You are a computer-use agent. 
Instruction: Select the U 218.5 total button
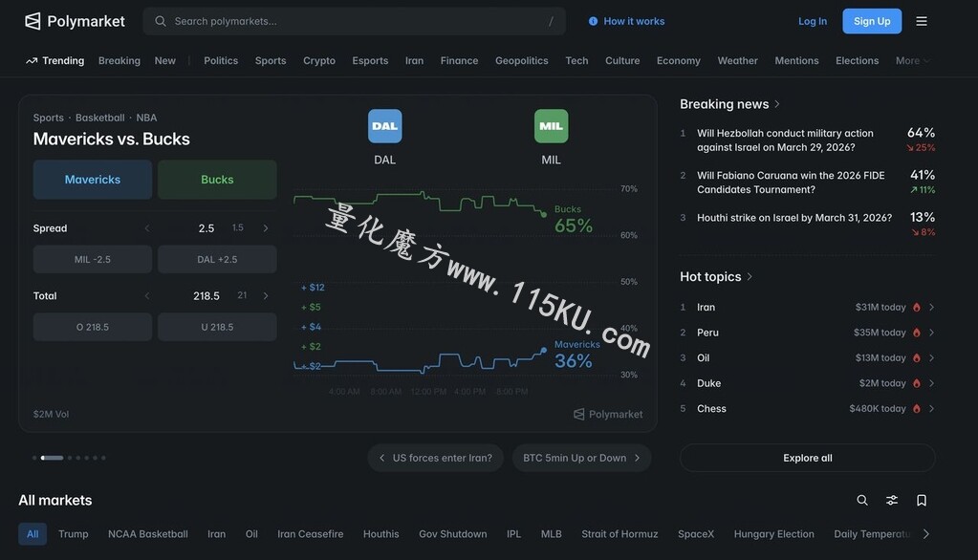pos(217,327)
